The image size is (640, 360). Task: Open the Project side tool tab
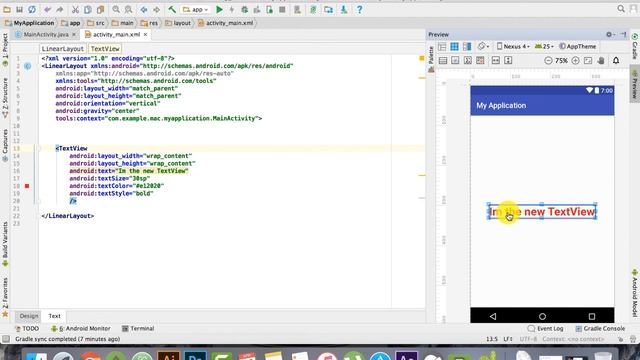pos(5,50)
